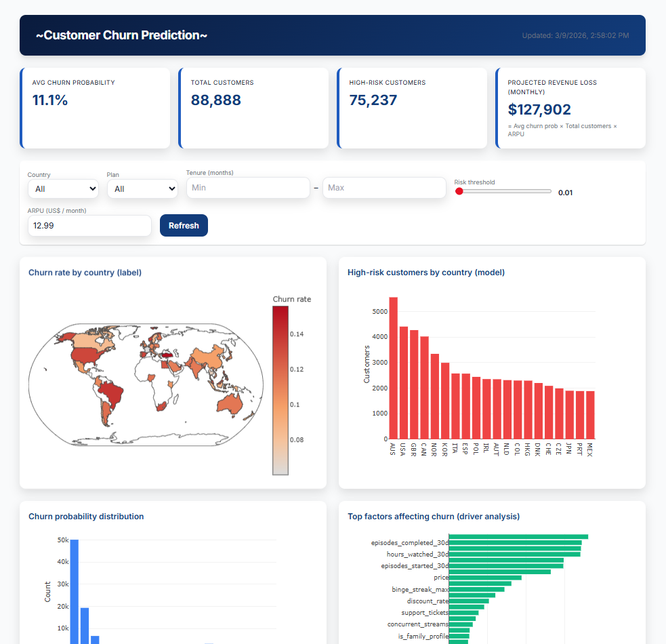This screenshot has height=644, width=666.
Task: Open the Country dropdown
Action: (63, 188)
